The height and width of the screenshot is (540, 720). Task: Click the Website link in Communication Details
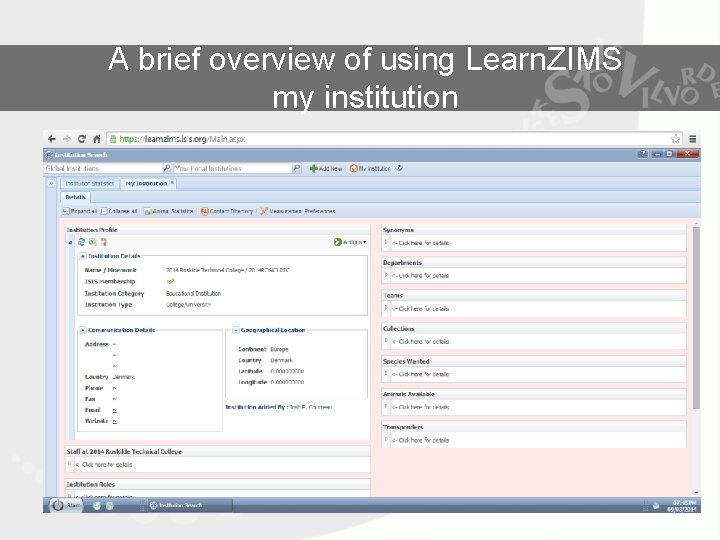coord(115,421)
